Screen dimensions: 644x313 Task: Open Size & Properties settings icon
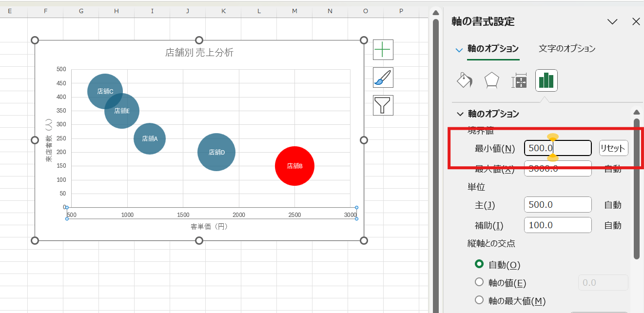click(x=519, y=80)
